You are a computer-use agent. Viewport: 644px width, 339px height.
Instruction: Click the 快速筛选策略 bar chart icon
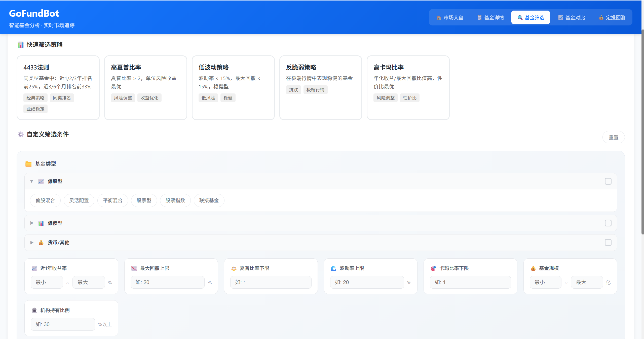coord(21,45)
